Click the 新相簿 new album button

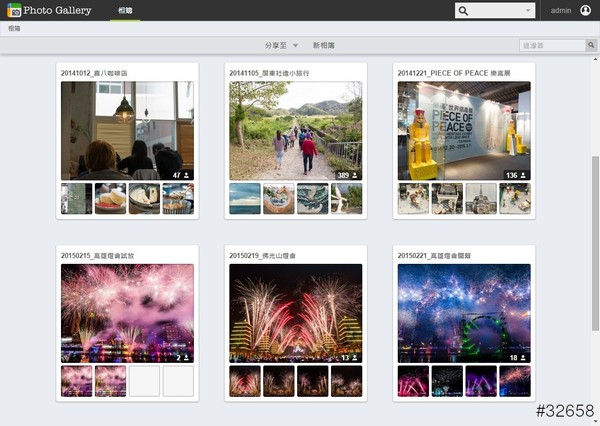(324, 46)
